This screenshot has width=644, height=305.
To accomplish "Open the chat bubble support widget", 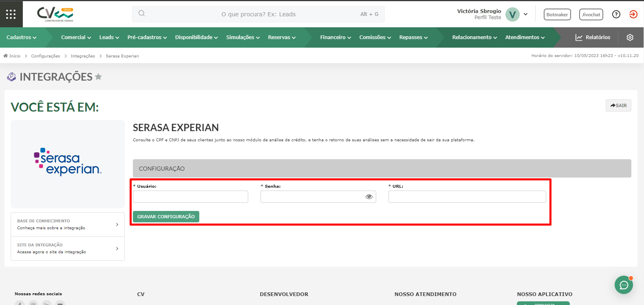I will [x=624, y=285].
